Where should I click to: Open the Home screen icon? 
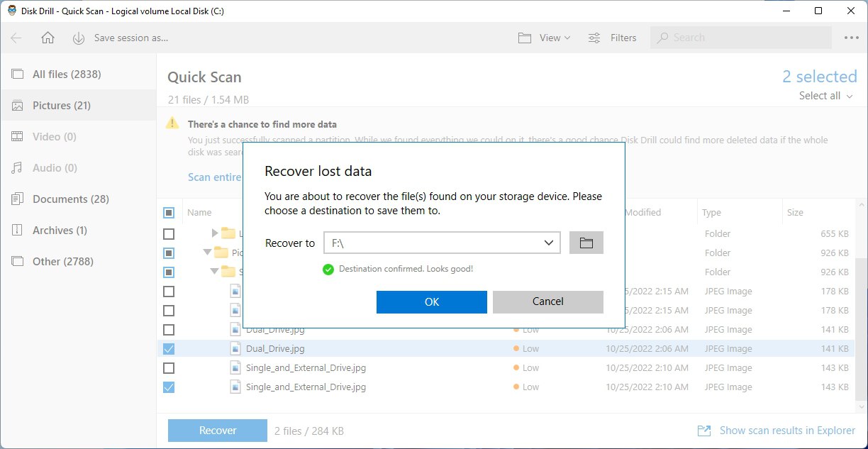pos(48,38)
